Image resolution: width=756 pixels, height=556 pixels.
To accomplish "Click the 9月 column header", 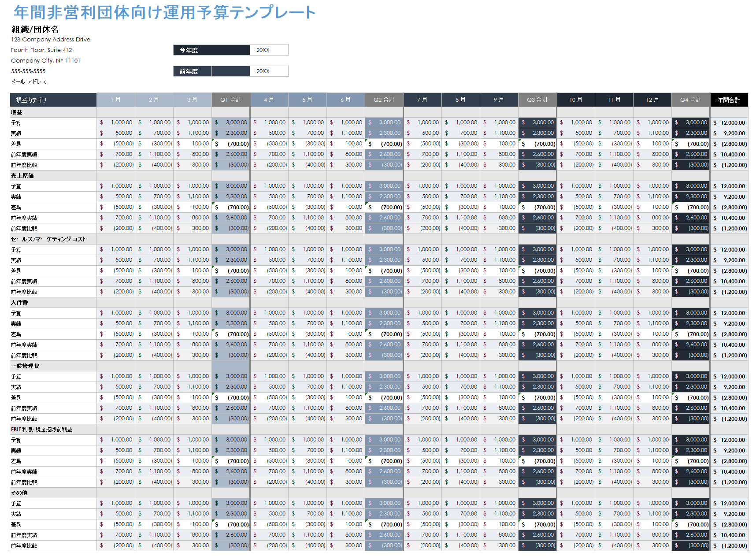I will [x=499, y=100].
